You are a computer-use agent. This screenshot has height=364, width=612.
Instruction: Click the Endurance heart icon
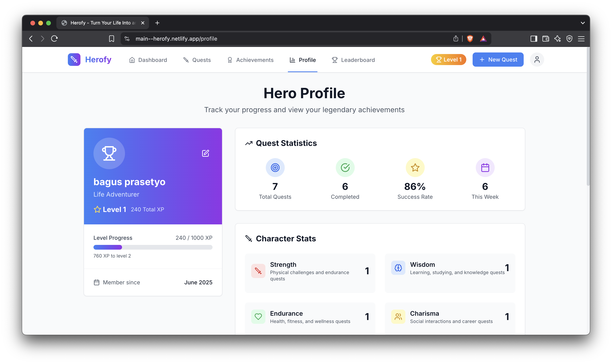(x=258, y=317)
